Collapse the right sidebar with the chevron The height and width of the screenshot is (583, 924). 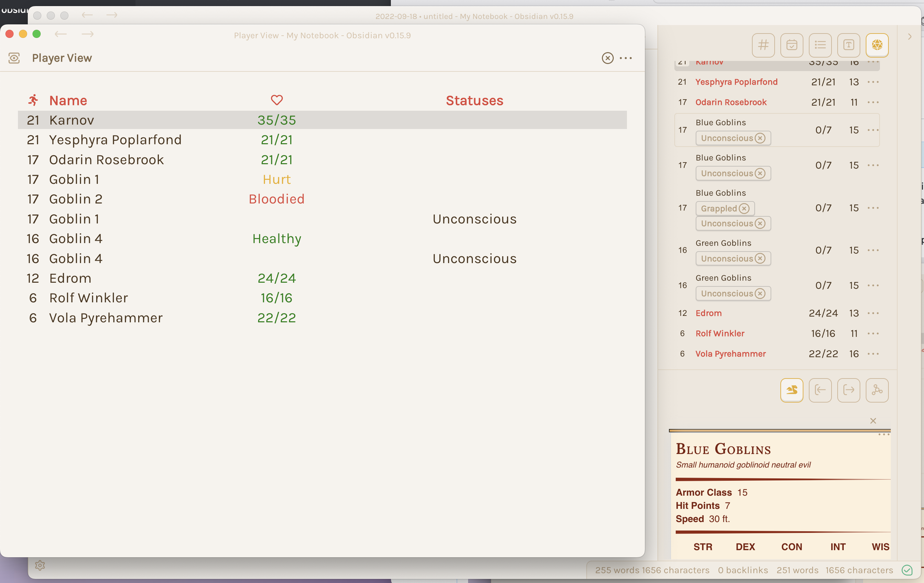[910, 37]
